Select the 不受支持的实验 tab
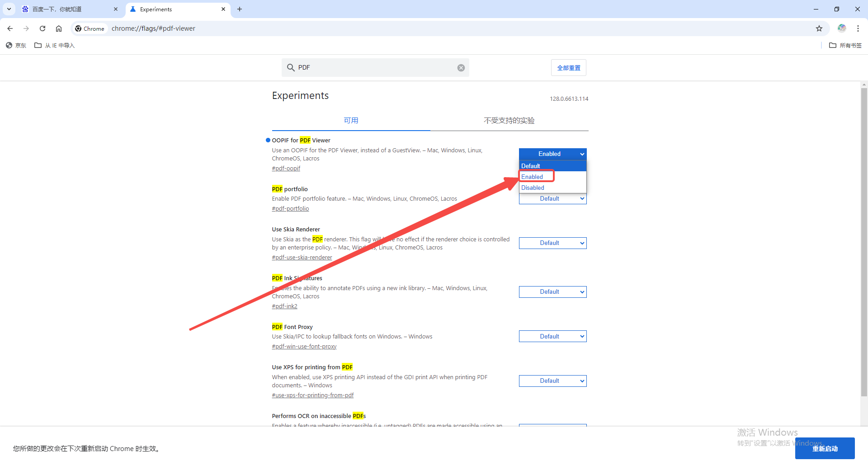Screen dimensions: 868x470 point(509,120)
